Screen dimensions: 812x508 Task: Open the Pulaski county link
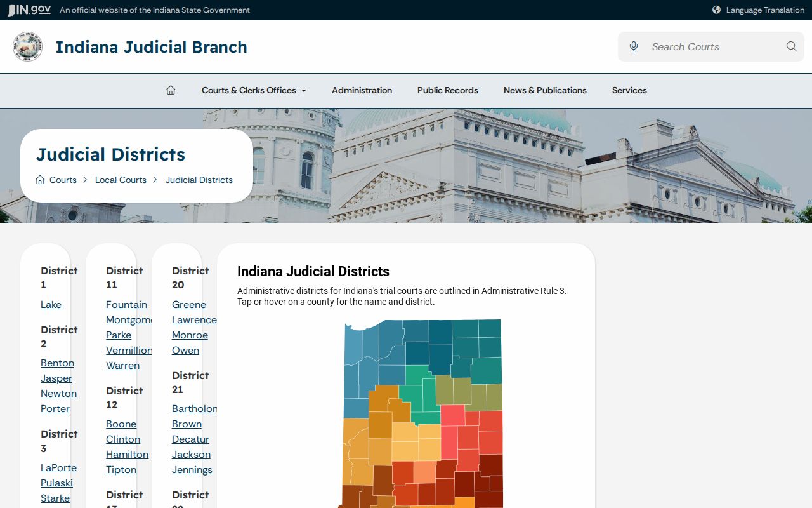click(x=56, y=483)
